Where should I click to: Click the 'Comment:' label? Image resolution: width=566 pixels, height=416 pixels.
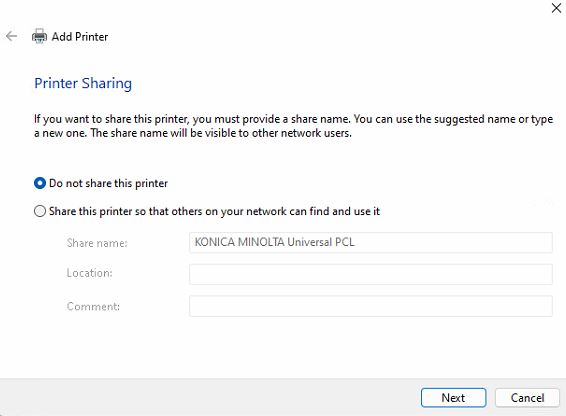[93, 307]
